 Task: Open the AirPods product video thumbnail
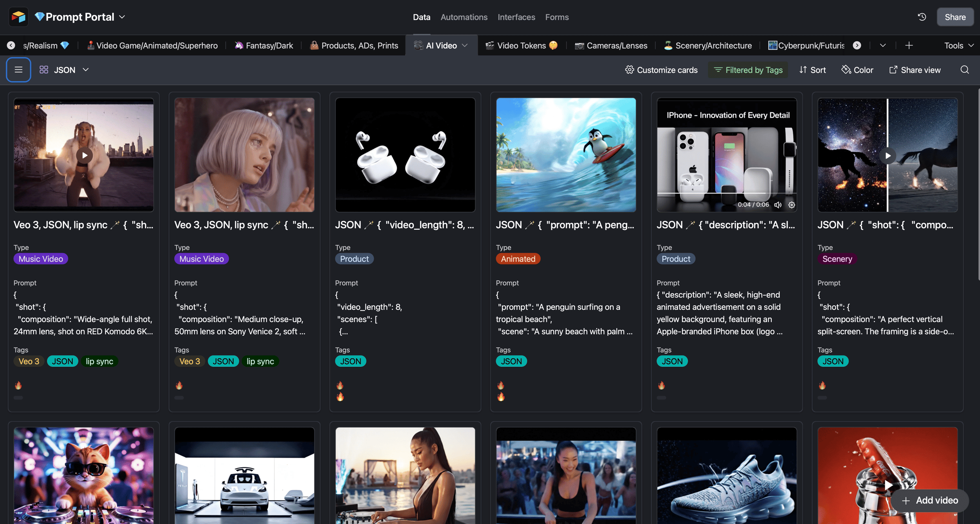point(405,155)
